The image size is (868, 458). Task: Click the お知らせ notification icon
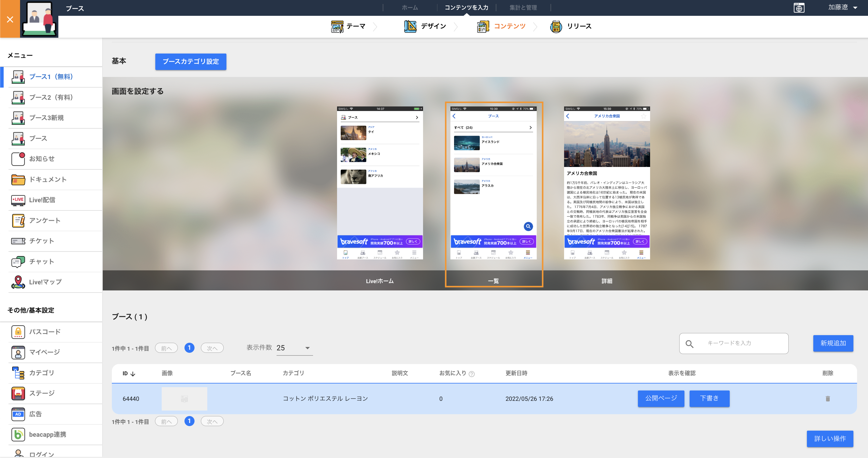tap(18, 159)
